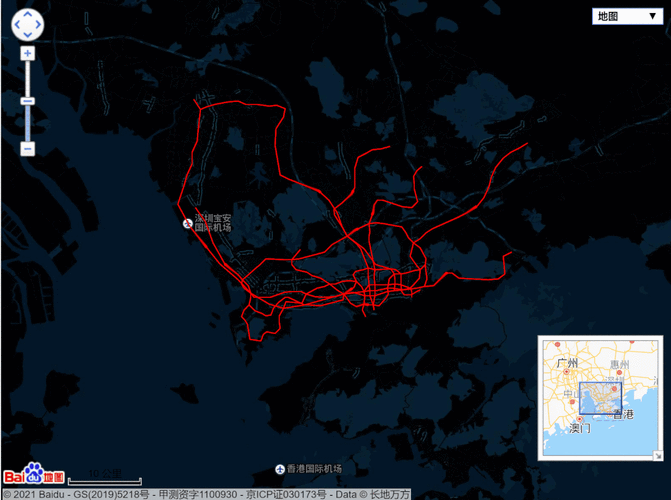Zoom in with the plus button
The image size is (671, 500).
click(27, 53)
